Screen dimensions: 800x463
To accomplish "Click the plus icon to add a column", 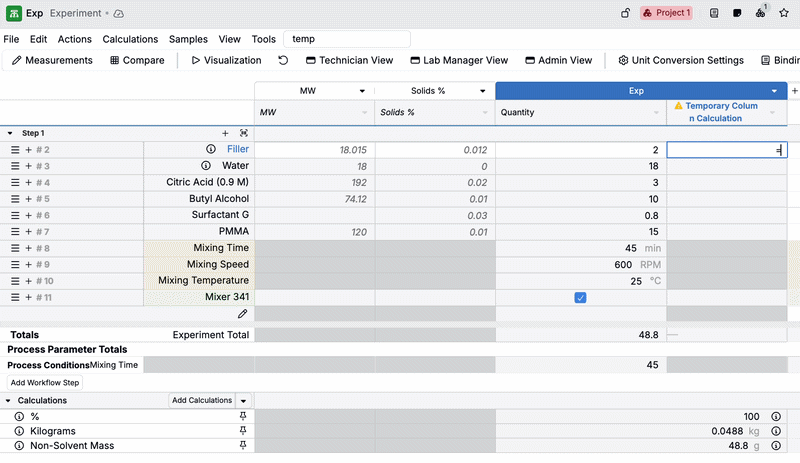I will point(794,91).
